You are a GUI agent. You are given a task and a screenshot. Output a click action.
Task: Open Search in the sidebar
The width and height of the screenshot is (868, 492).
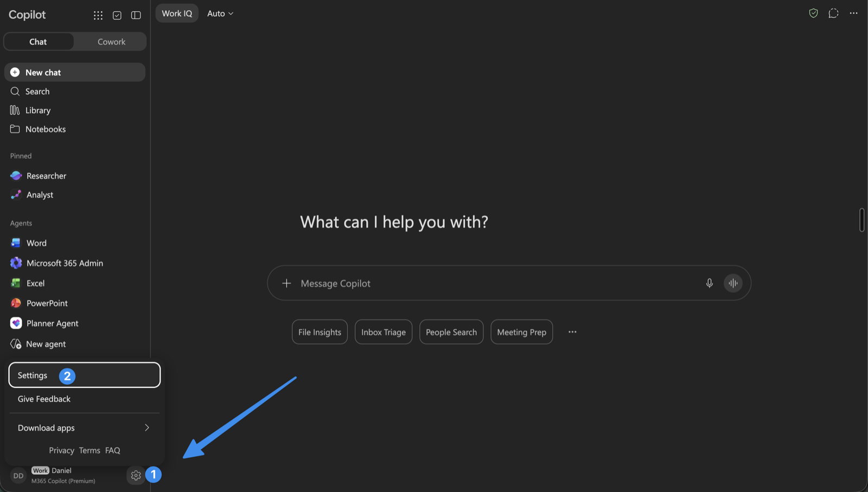click(x=75, y=91)
